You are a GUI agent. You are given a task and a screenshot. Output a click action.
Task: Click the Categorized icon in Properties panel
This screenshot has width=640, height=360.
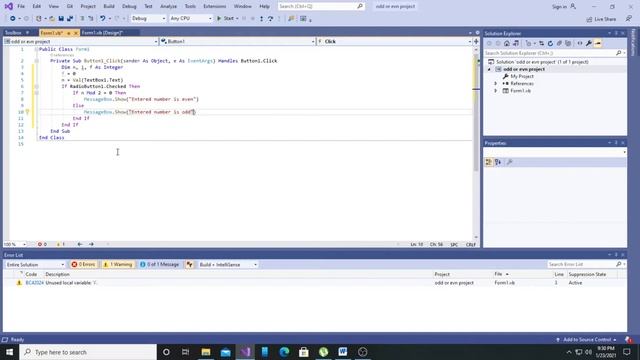489,162
